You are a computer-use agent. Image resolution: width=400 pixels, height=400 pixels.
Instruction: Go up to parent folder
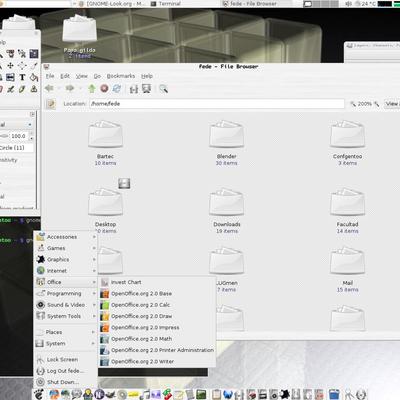point(92,89)
